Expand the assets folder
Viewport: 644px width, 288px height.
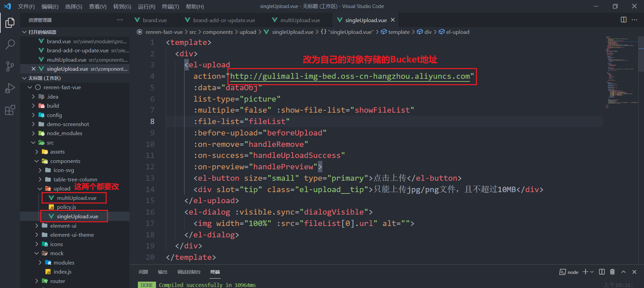(x=75, y=152)
